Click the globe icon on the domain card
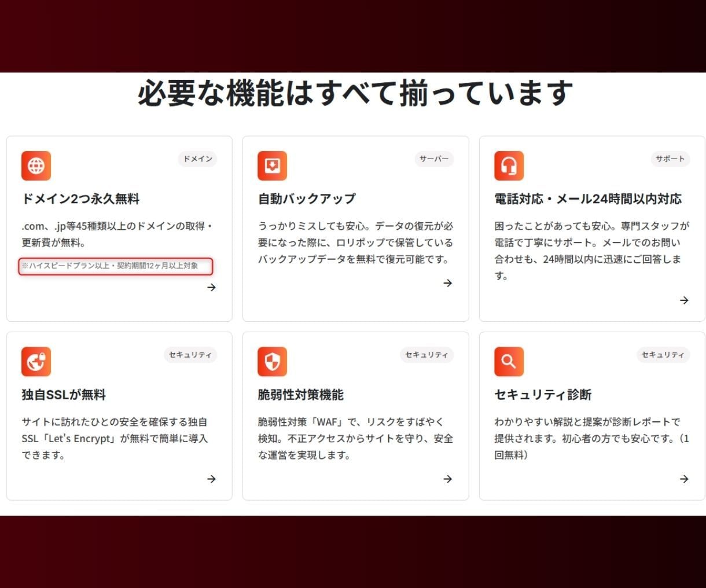 [36, 166]
